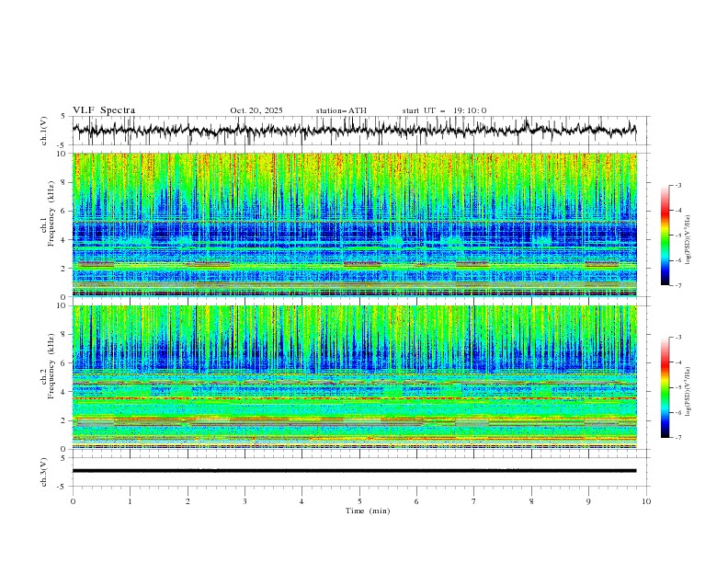728x563 pixels.
Task: Click the "ch.2 Frequency (kHz)" axis label
Action: [47, 365]
